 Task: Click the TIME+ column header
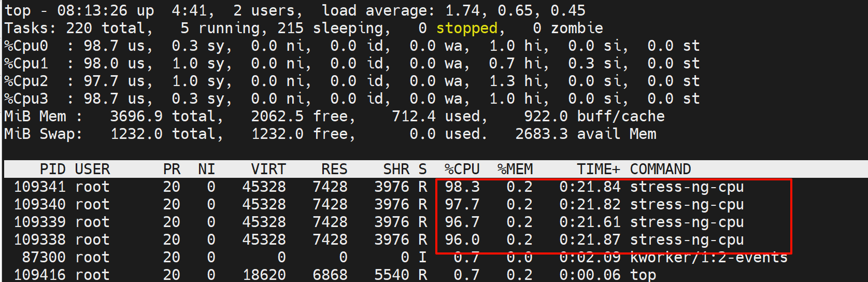point(598,169)
